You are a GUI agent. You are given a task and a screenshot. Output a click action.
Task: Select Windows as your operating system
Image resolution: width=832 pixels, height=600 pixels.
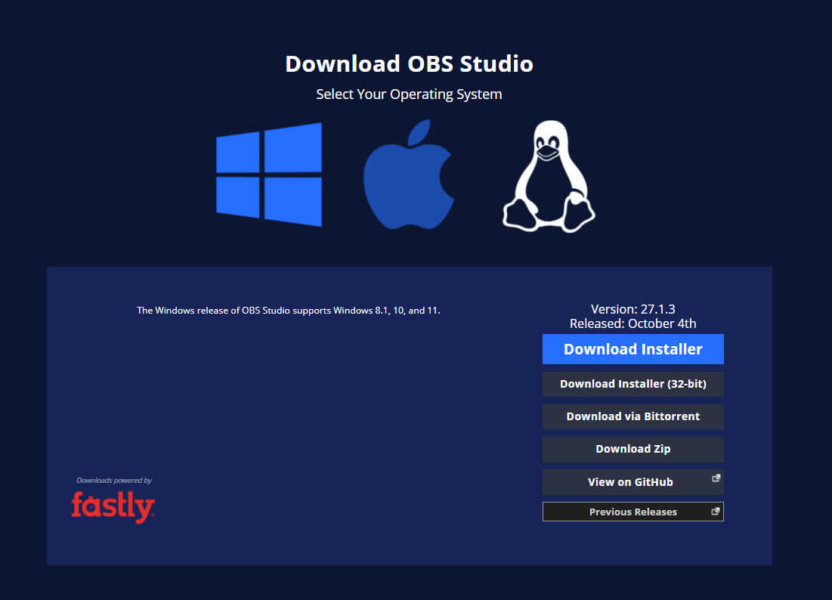270,177
